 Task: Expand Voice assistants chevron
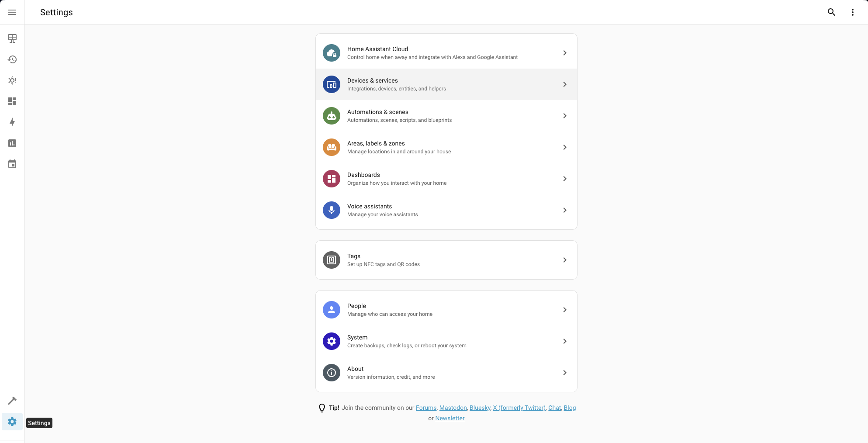[x=565, y=210]
